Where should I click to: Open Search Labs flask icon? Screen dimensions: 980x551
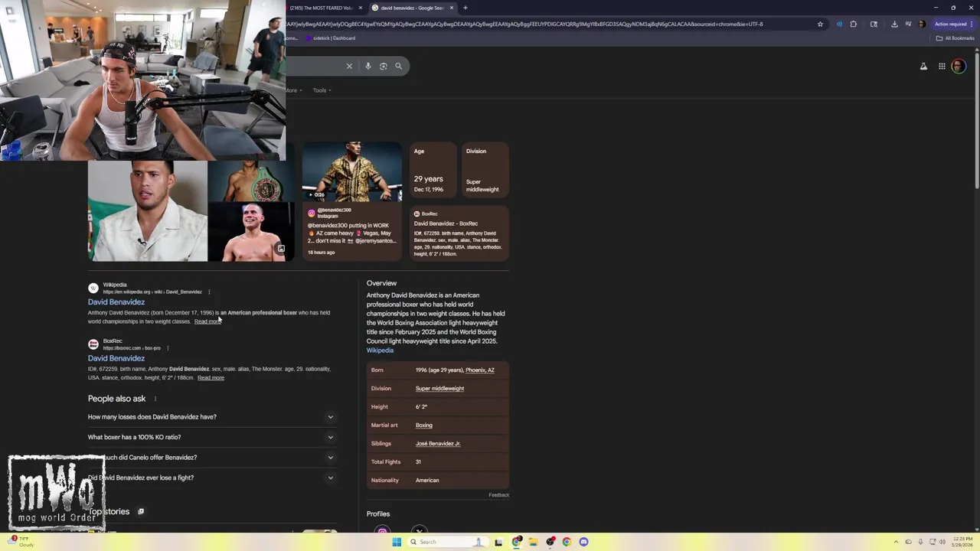pyautogui.click(x=923, y=67)
